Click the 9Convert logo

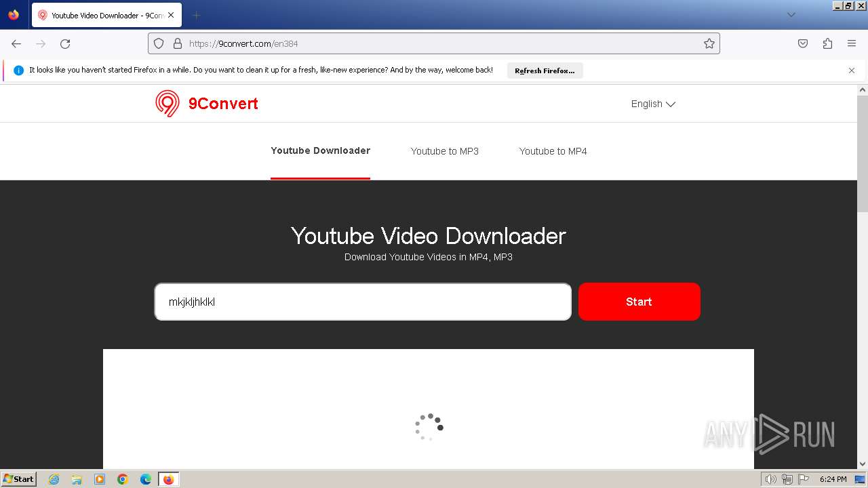pyautogui.click(x=207, y=104)
